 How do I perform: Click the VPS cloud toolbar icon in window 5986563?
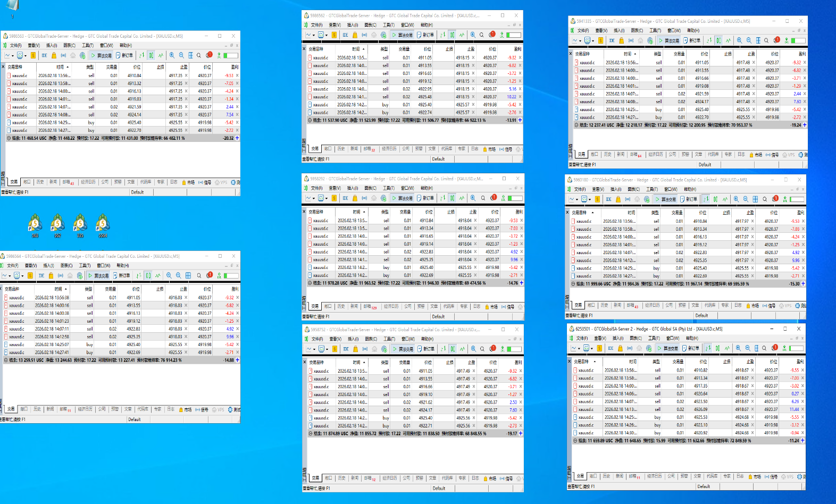click(x=73, y=55)
